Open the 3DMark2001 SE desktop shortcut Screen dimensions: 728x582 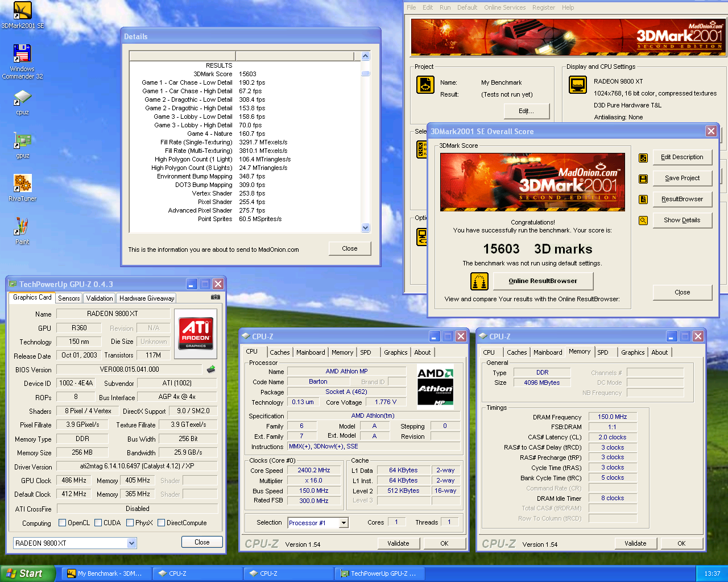pos(22,15)
